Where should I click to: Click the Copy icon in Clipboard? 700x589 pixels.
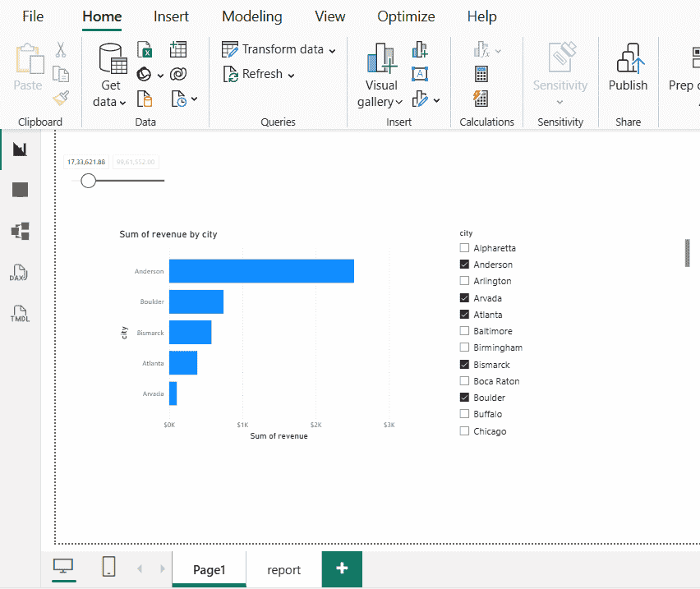click(61, 74)
